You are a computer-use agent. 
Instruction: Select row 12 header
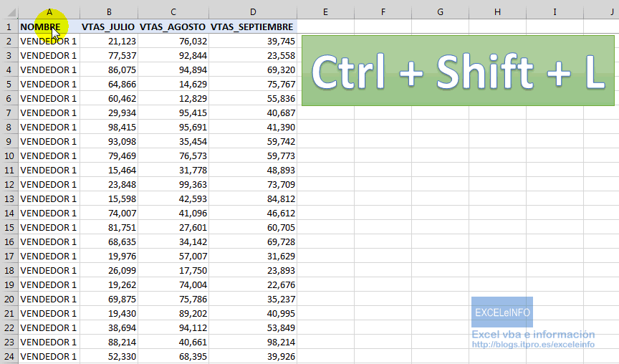click(9, 184)
